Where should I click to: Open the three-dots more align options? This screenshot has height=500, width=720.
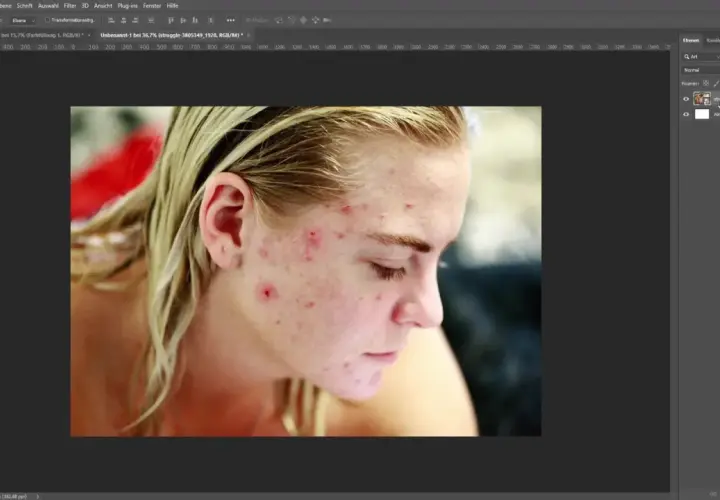[231, 20]
